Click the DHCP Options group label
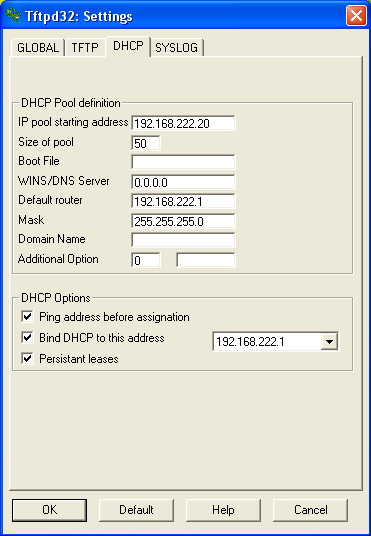This screenshot has height=536, width=371. coord(56,298)
